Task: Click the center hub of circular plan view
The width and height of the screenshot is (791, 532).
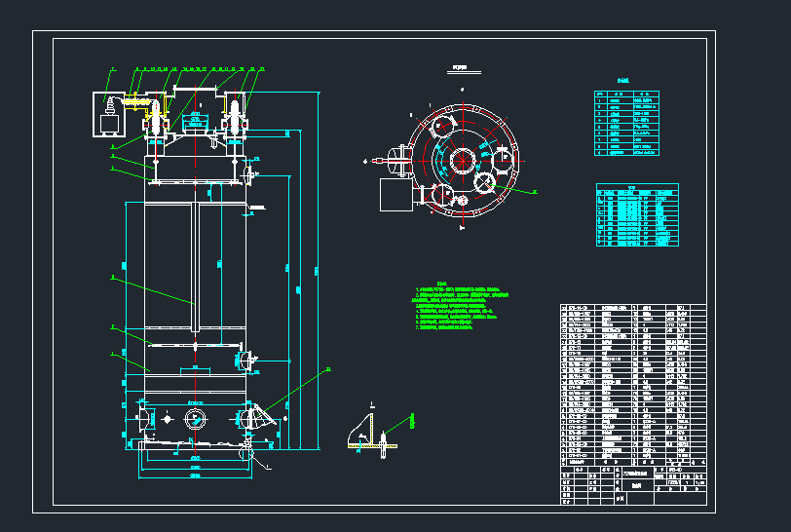Action: 465,156
